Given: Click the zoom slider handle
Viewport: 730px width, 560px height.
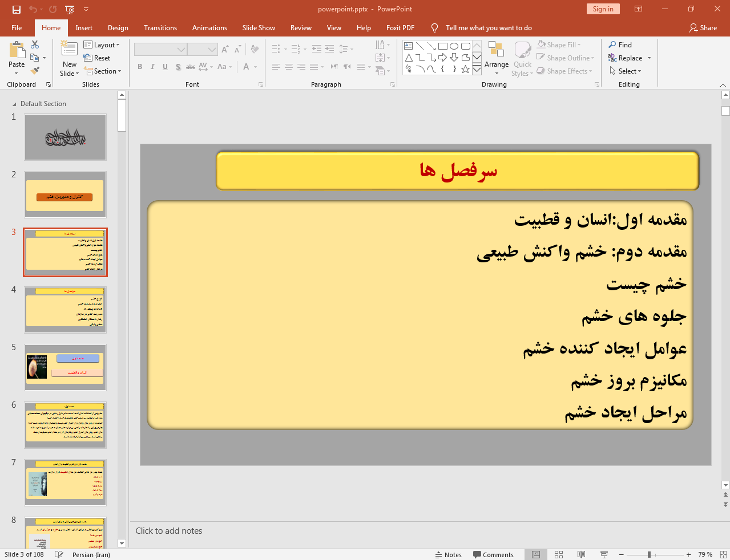Looking at the screenshot, I should pyautogui.click(x=649, y=554).
